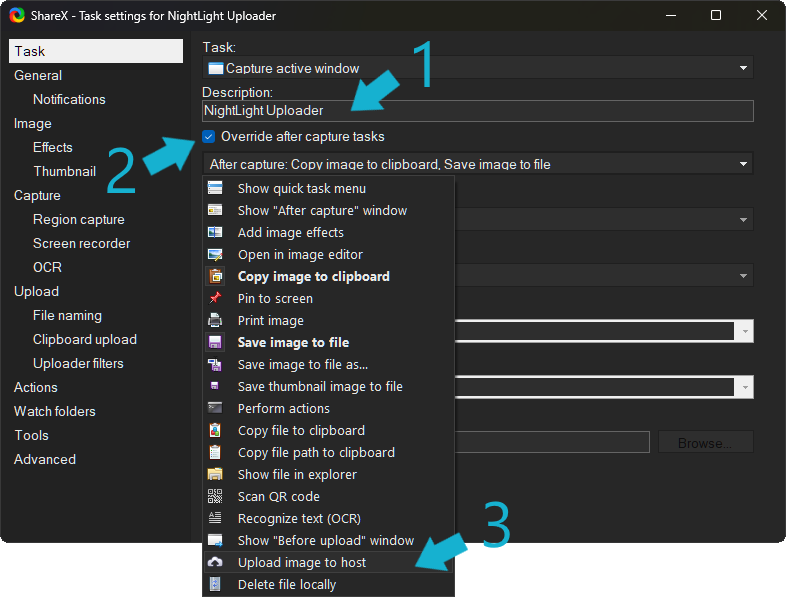Click the Copy image to clipboard icon
786x597 pixels.
tap(215, 277)
